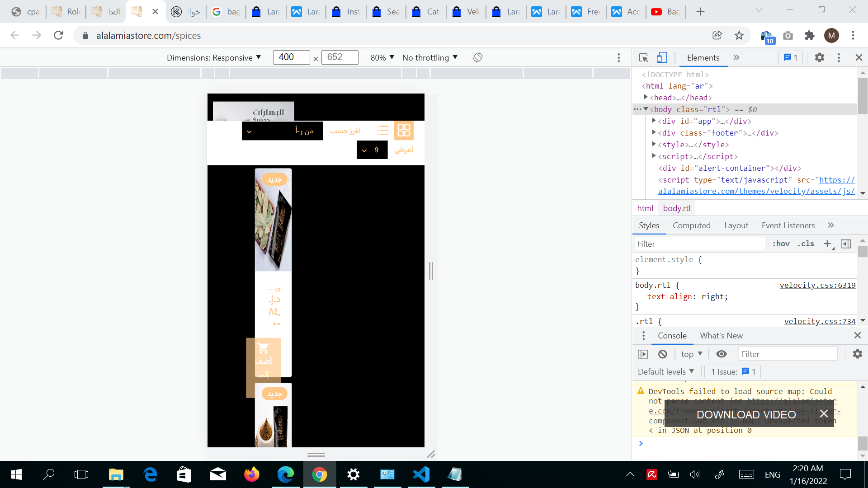Viewport: 868px width, 488px height.
Task: Open the DevTools customize menu dots
Action: pyautogui.click(x=839, y=57)
